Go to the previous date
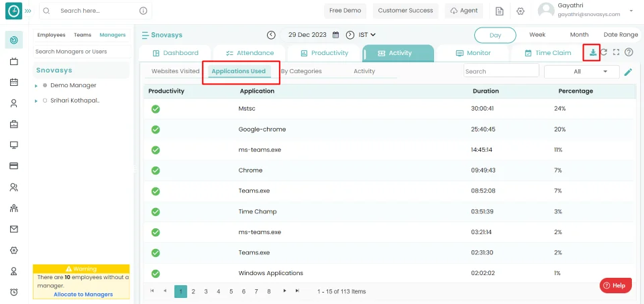This screenshot has height=304, width=644. [x=271, y=35]
